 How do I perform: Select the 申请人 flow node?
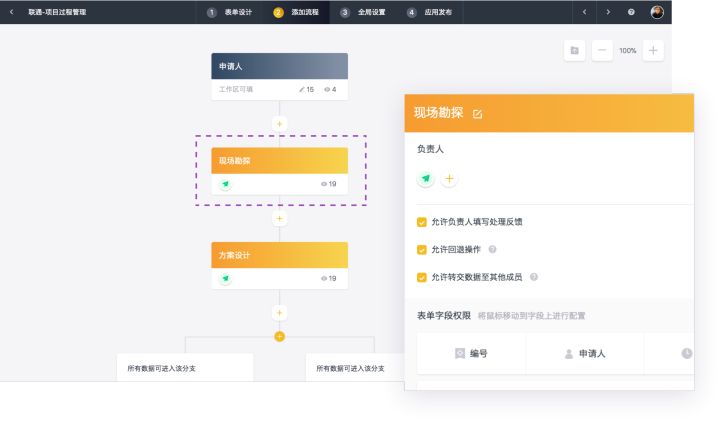[x=279, y=66]
